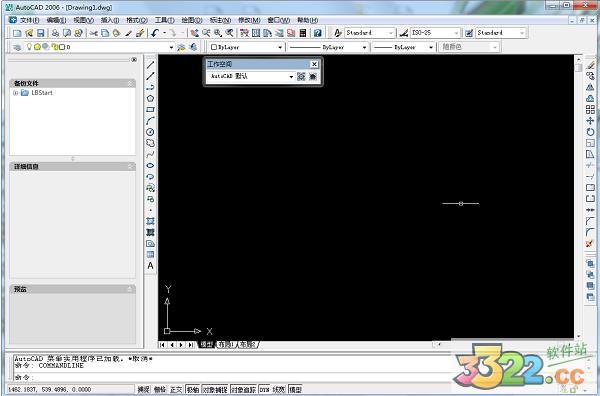Select the Construction Line tool
Image resolution: width=600 pixels, height=396 pixels.
pyautogui.click(x=150, y=76)
